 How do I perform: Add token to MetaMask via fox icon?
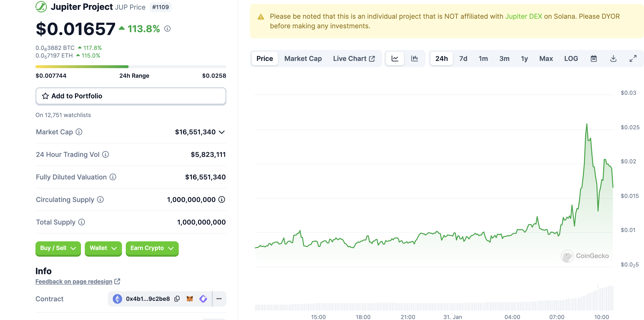click(190, 299)
